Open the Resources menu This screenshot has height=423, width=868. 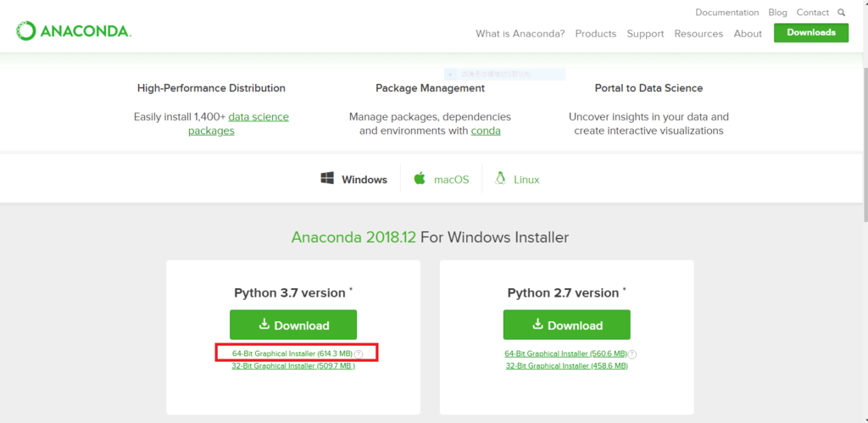[x=698, y=34]
